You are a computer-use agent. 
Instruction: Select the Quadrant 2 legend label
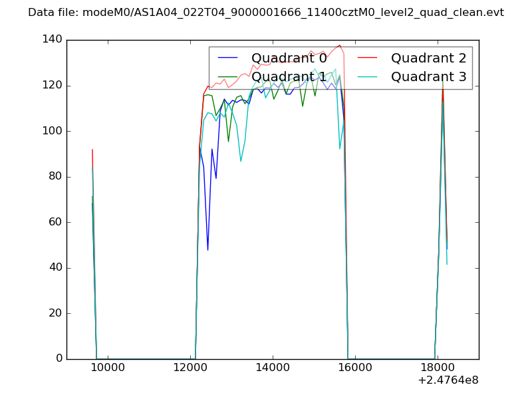[x=429, y=59]
